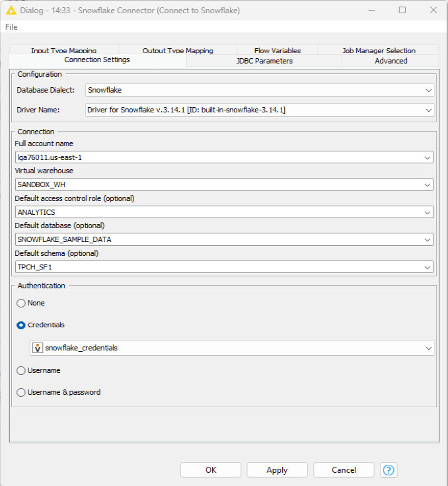Open the Default access control role dropdown arrow
This screenshot has width=448, height=486.
[x=428, y=212]
